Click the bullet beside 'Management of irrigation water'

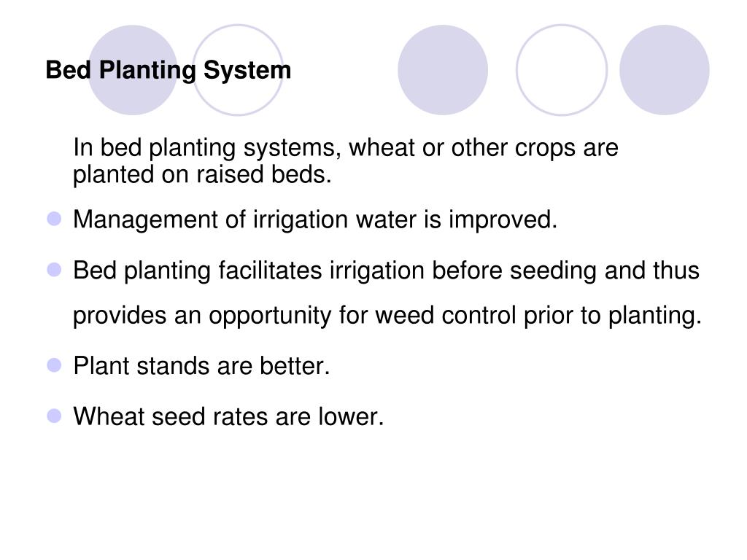click(54, 219)
